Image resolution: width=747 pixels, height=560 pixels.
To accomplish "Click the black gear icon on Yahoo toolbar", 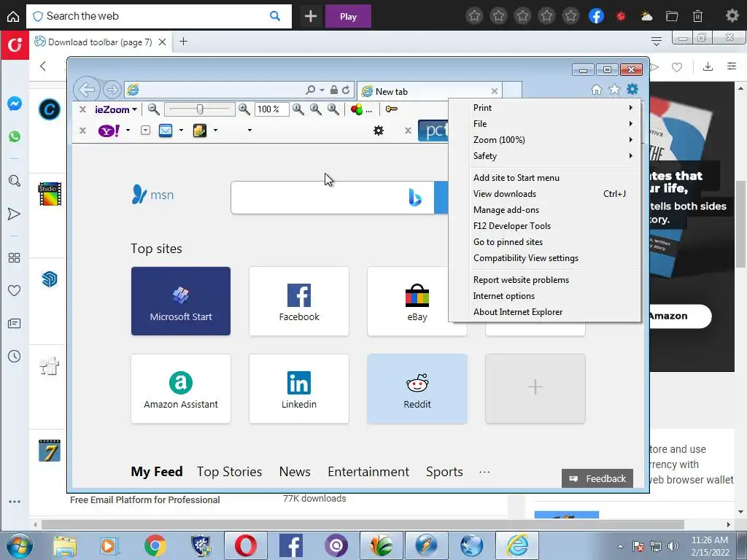I will tap(379, 131).
